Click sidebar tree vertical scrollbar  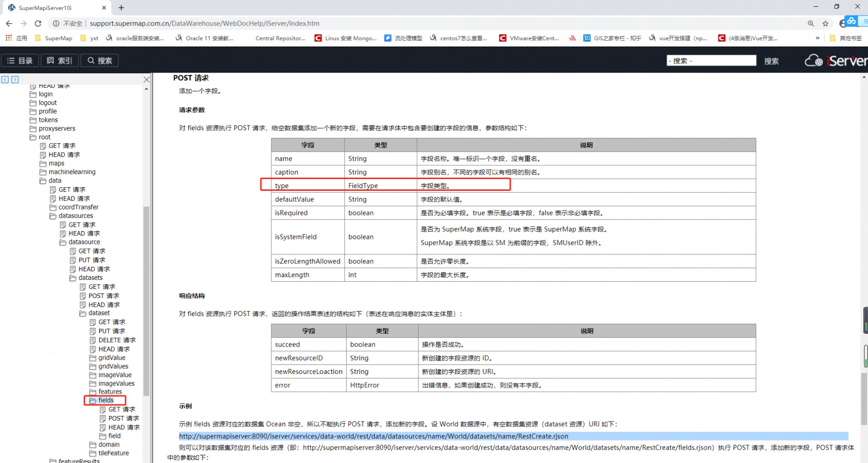tap(146, 301)
